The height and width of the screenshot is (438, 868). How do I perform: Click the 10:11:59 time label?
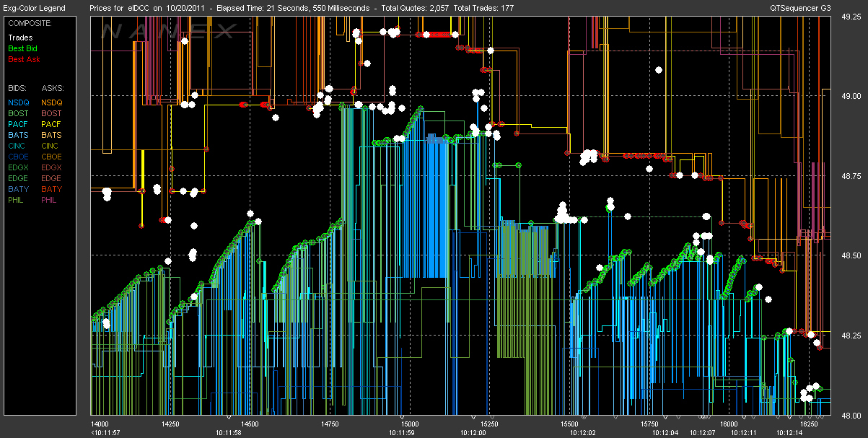coord(402,433)
